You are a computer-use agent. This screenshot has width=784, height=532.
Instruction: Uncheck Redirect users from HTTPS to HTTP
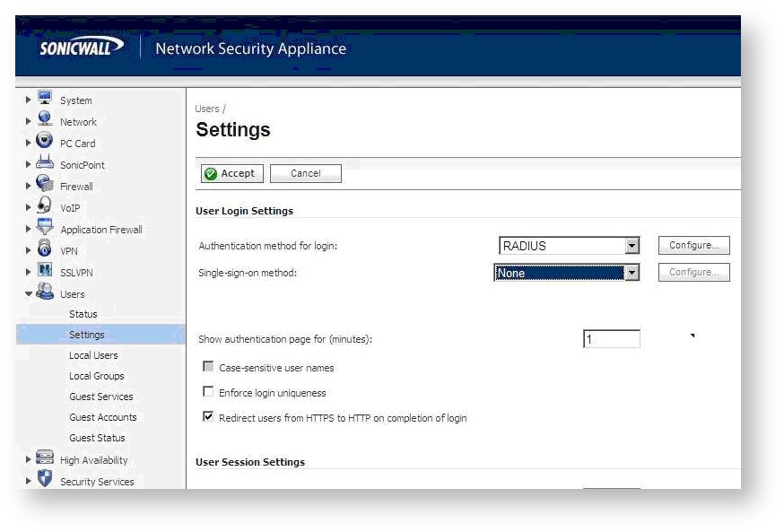209,417
